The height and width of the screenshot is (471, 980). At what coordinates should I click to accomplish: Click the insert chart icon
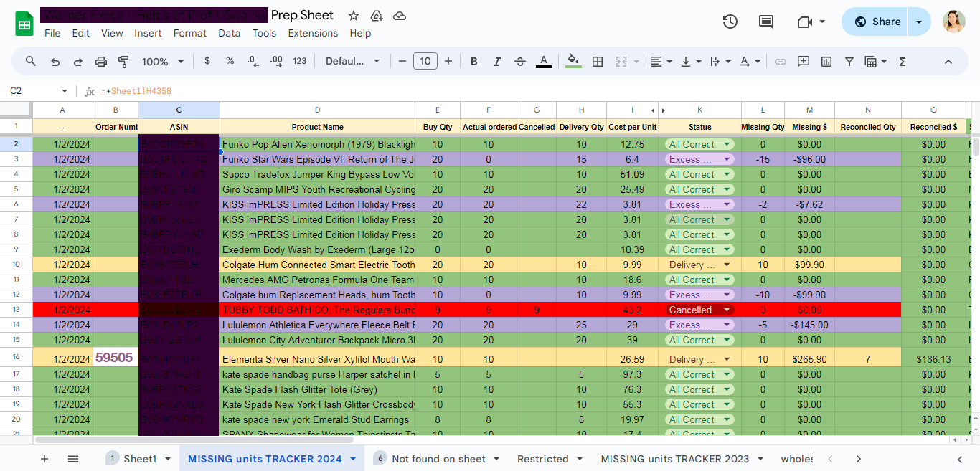pos(826,62)
